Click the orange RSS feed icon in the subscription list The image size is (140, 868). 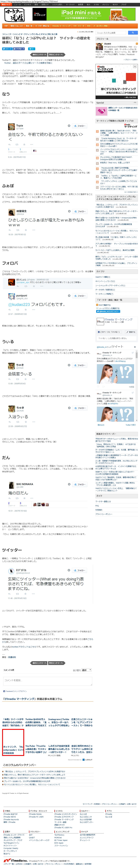97,305
